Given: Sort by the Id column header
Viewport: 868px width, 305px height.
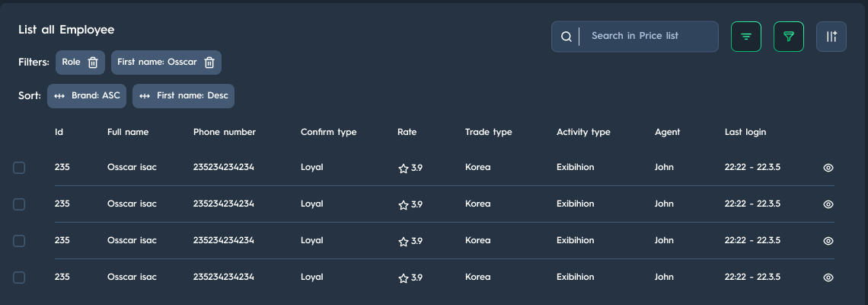Looking at the screenshot, I should pyautogui.click(x=59, y=132).
